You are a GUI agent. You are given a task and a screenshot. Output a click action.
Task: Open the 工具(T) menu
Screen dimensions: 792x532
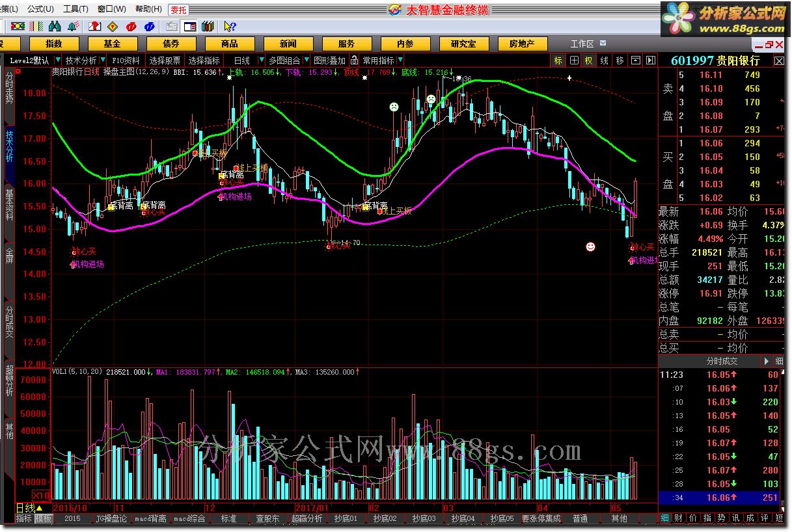[x=75, y=9]
